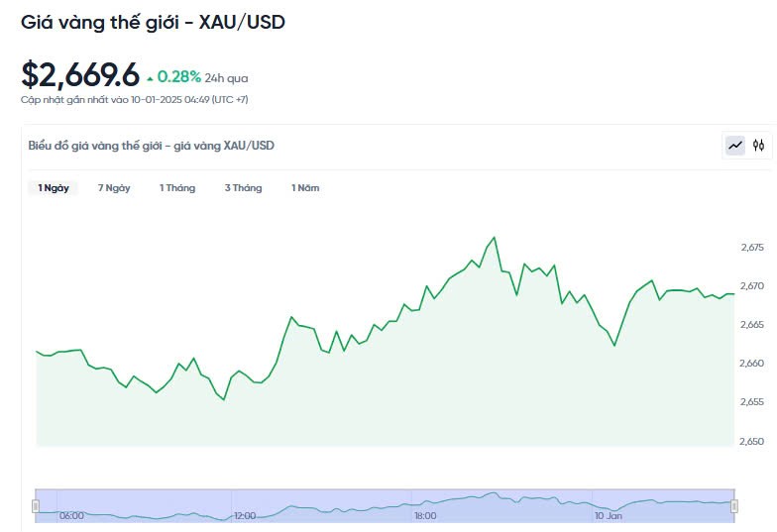This screenshot has width=777, height=532.
Task: Click the "Biểu đồ giá vàng thế giới" chart title
Action: click(151, 146)
